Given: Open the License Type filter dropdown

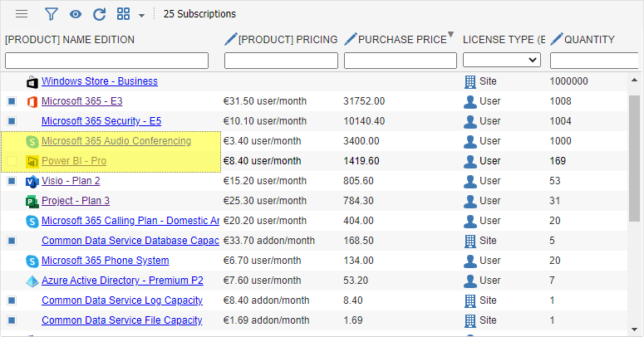Looking at the screenshot, I should click(501, 60).
